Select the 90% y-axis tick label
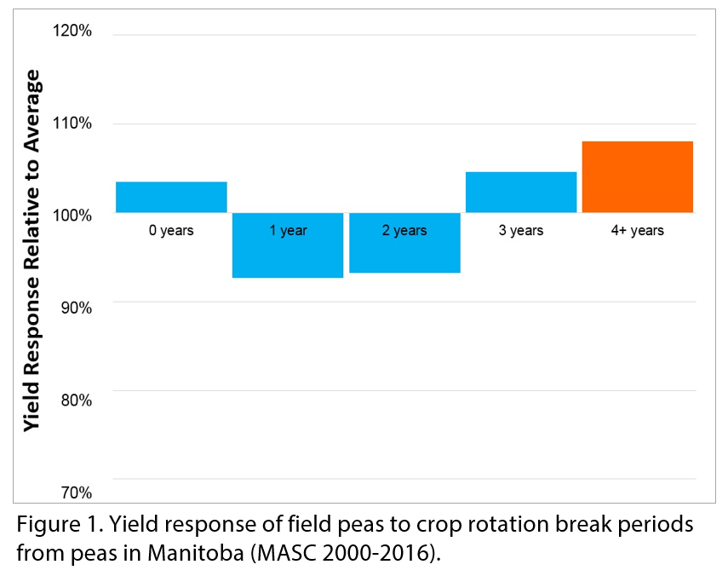 tap(74, 308)
